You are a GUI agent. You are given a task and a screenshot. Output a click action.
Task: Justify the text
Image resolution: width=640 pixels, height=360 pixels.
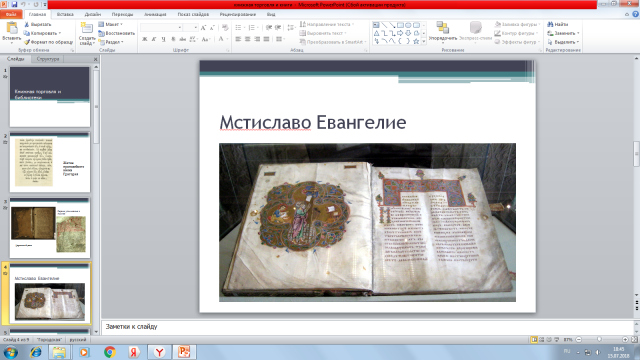266,39
